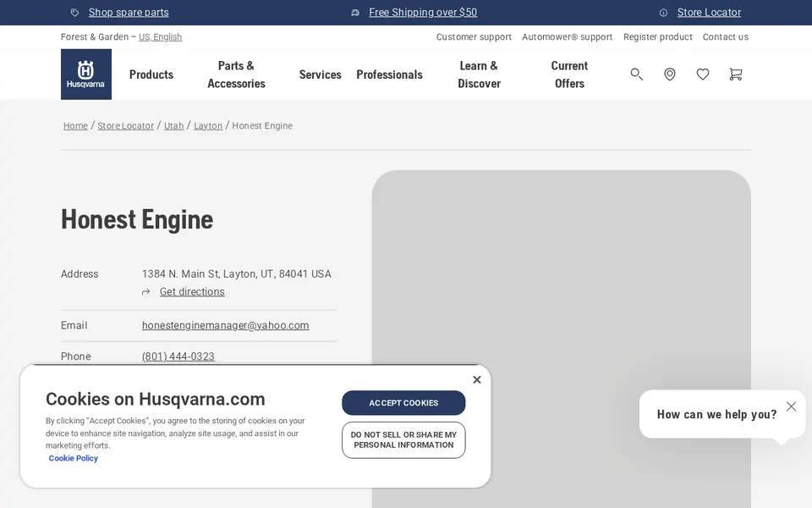
Task: Open Register product link
Action: pos(658,36)
